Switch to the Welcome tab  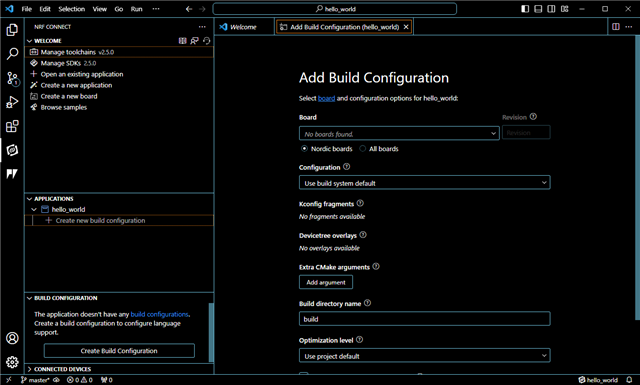point(244,27)
